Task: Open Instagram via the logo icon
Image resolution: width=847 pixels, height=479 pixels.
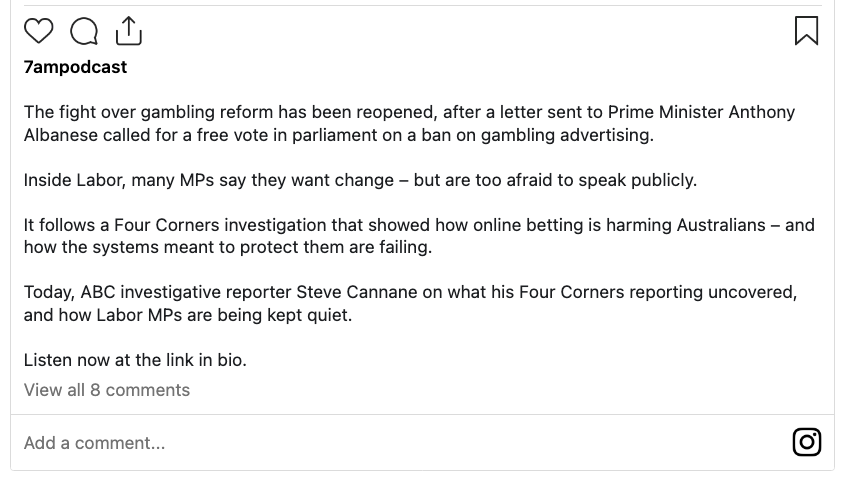Action: point(806,442)
